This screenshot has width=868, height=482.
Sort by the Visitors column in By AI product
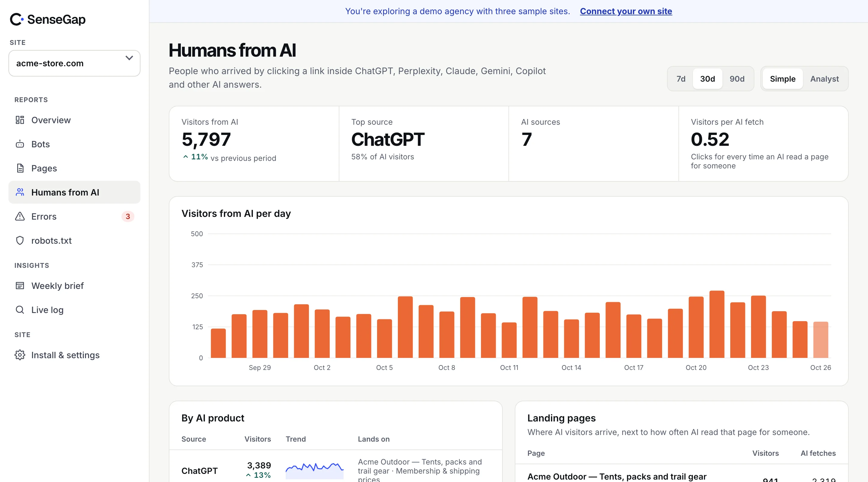[257, 439]
